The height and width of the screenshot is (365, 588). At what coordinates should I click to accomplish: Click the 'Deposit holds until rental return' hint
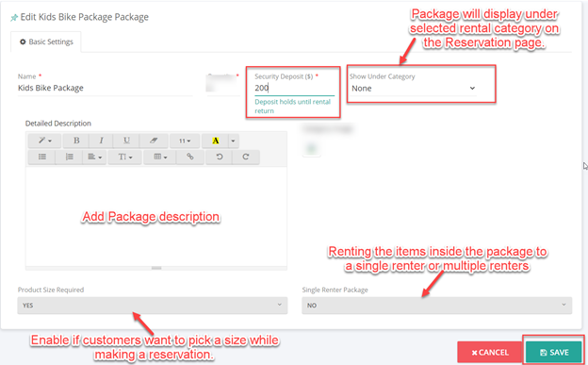[x=292, y=107]
